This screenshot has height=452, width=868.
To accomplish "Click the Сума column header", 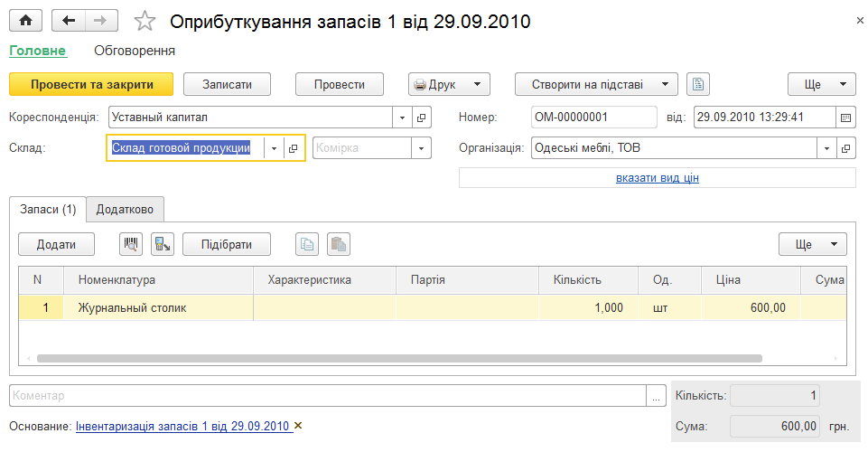I will pos(825,279).
